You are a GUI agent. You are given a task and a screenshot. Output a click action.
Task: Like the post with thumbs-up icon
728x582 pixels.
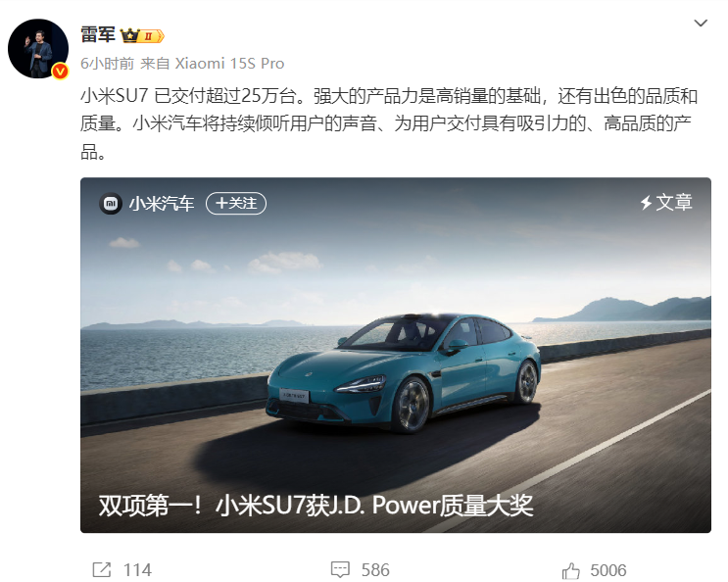pyautogui.click(x=571, y=570)
